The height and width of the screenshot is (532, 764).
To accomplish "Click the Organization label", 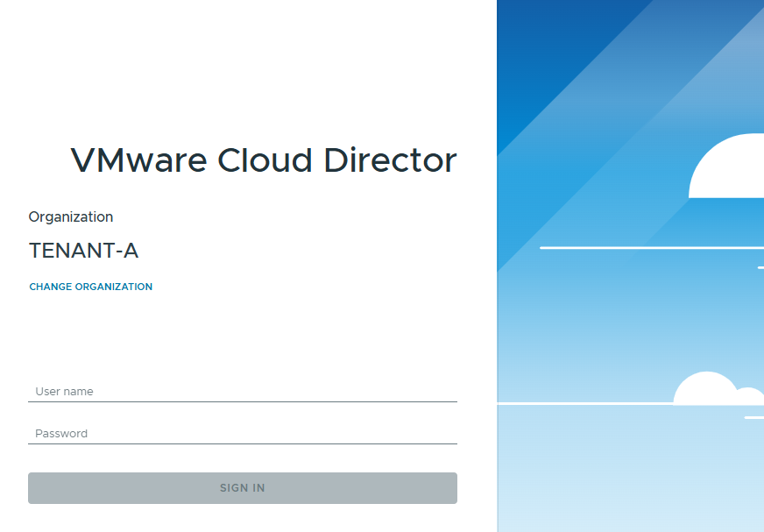I will (x=71, y=217).
